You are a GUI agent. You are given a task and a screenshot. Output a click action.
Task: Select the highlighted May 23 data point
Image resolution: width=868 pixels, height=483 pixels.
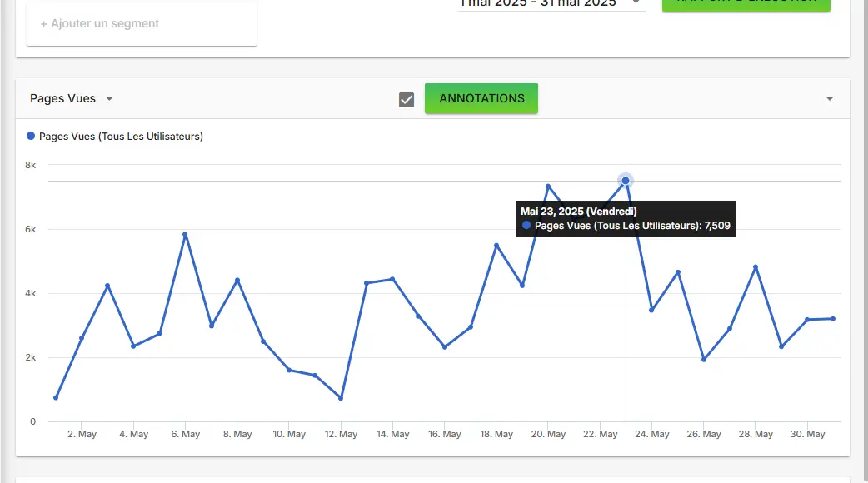(x=626, y=181)
